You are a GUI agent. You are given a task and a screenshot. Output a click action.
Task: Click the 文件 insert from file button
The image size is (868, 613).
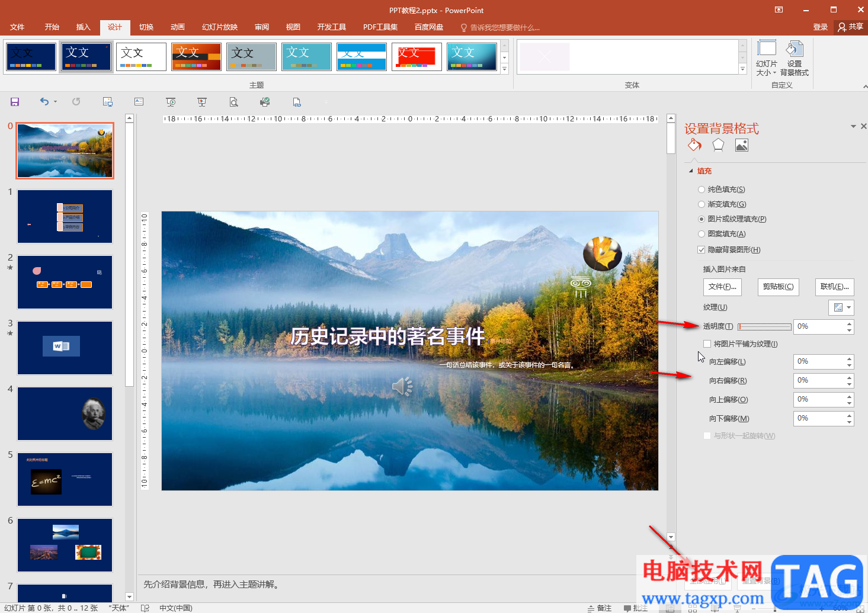point(722,287)
